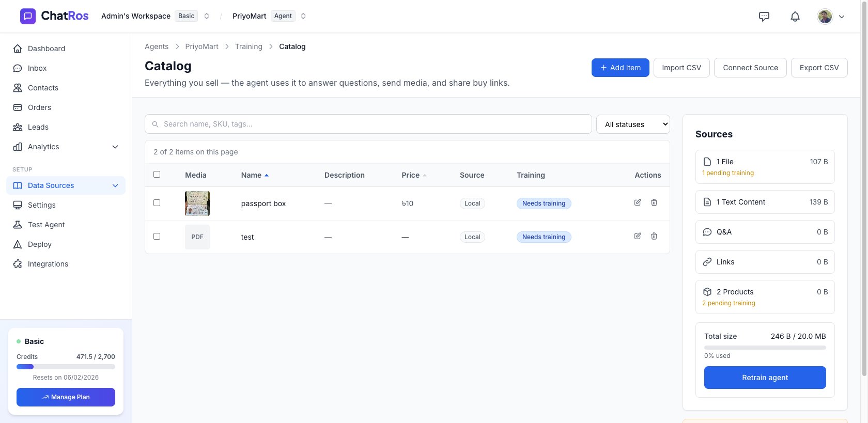
Task: Click the search magnifier icon
Action: click(x=155, y=124)
